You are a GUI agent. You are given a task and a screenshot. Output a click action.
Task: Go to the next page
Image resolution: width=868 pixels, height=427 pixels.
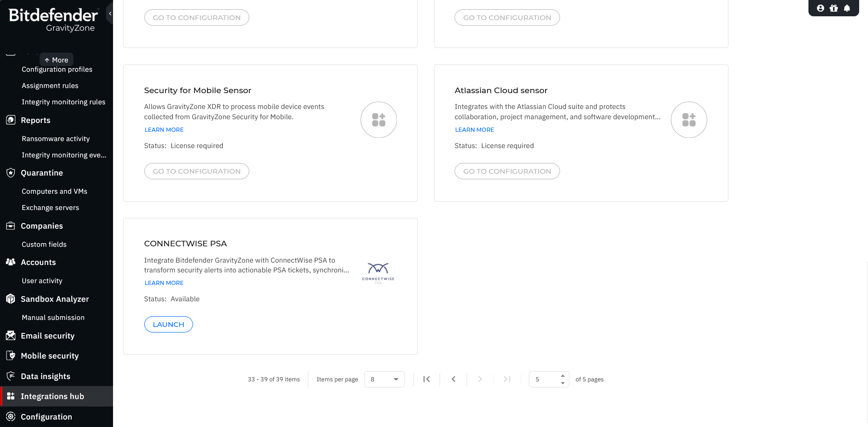[480, 379]
